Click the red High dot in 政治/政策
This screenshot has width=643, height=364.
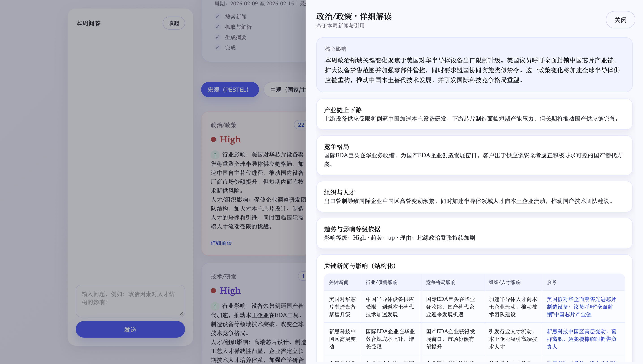pyautogui.click(x=213, y=139)
